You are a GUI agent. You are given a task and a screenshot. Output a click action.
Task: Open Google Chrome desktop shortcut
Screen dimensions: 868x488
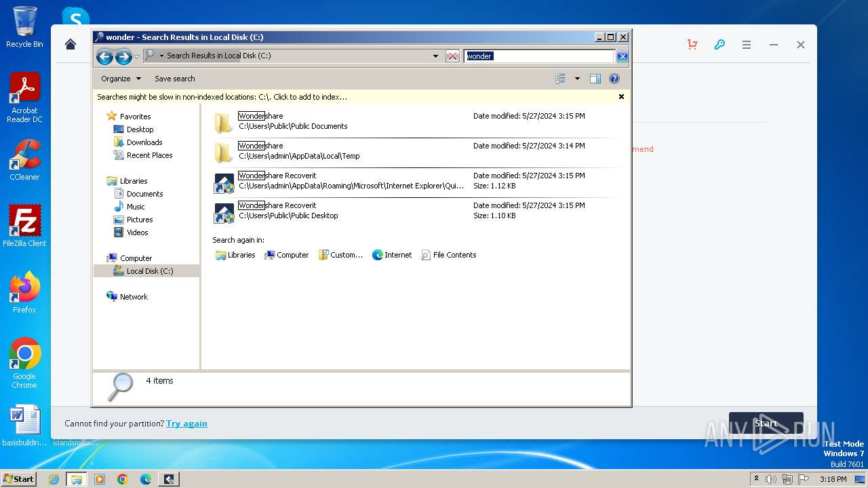[24, 363]
